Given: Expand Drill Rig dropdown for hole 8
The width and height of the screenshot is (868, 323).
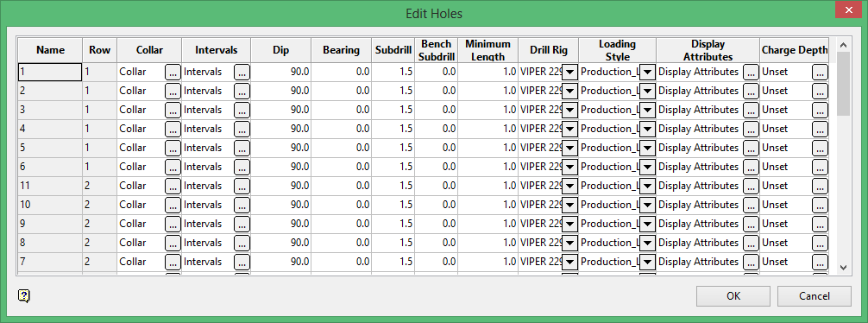Looking at the screenshot, I should click(x=569, y=243).
